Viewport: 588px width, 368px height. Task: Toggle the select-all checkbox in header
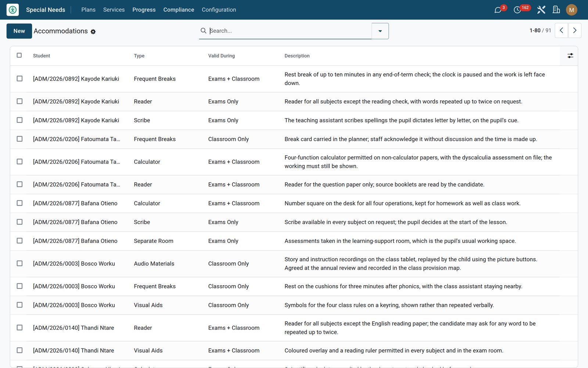click(x=19, y=55)
